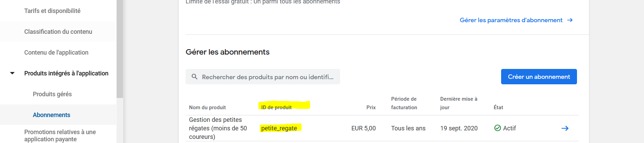
Task: Select Abonnements in sidebar
Action: pyautogui.click(x=51, y=115)
